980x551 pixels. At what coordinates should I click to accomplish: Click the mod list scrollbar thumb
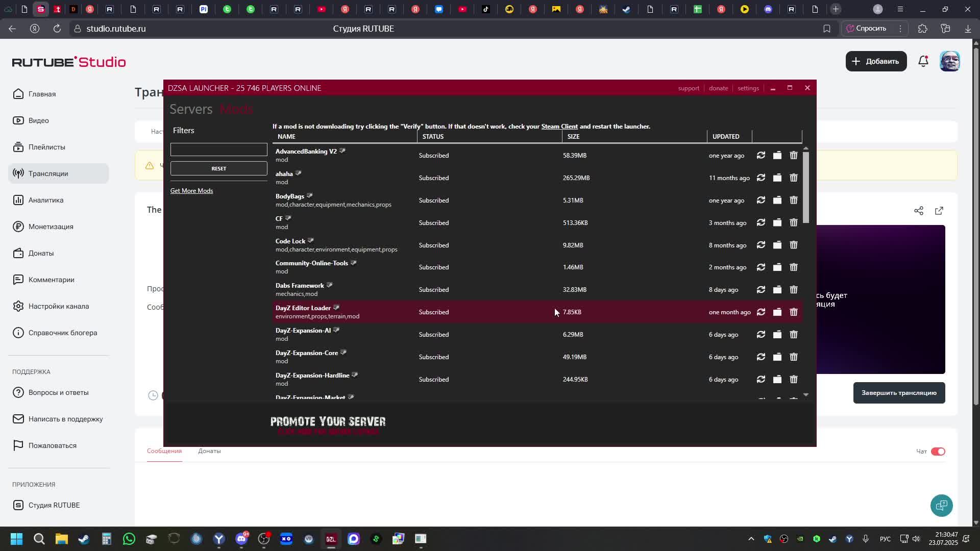coord(806,187)
